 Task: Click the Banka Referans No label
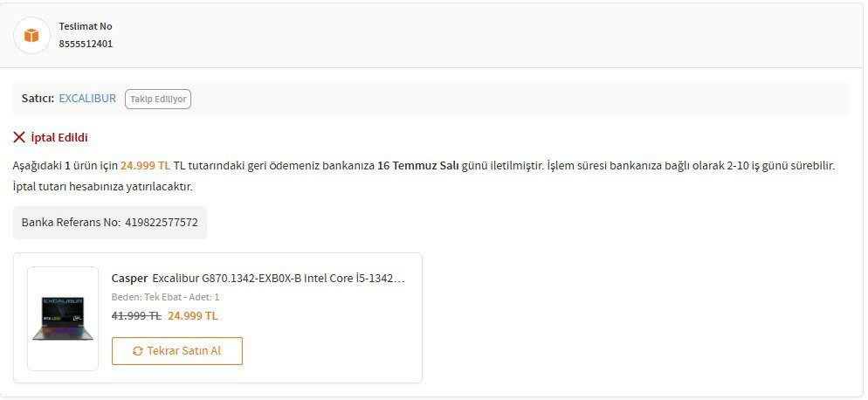pos(71,223)
